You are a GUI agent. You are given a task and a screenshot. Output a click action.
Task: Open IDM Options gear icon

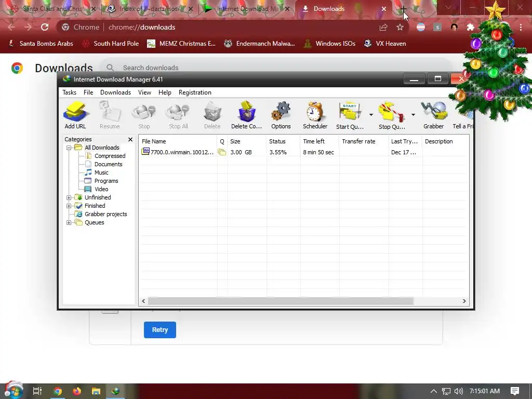coord(281,115)
